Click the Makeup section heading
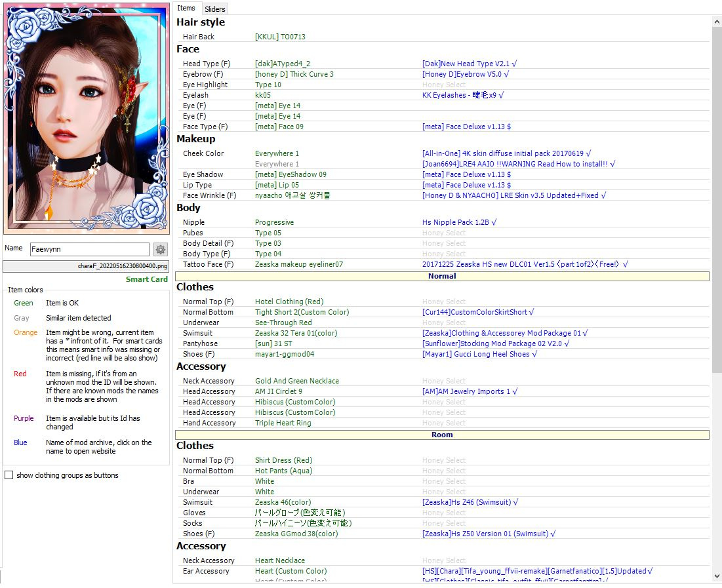 [x=195, y=138]
